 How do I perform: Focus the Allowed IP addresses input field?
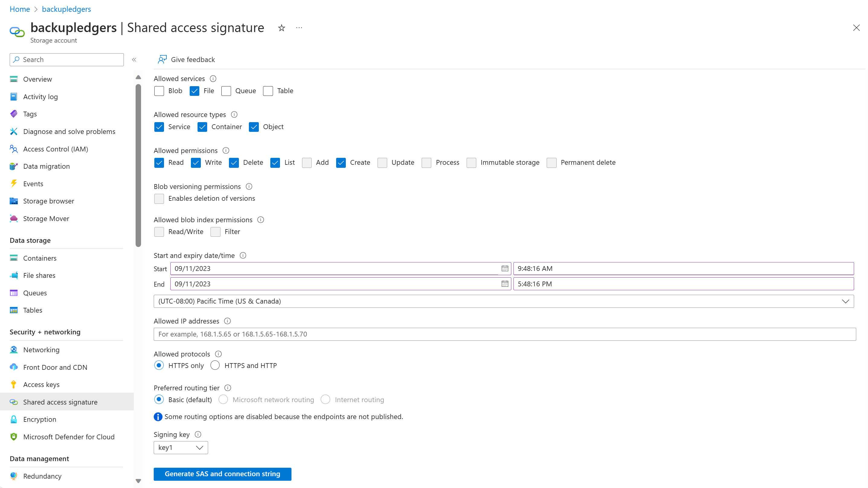[505, 334]
